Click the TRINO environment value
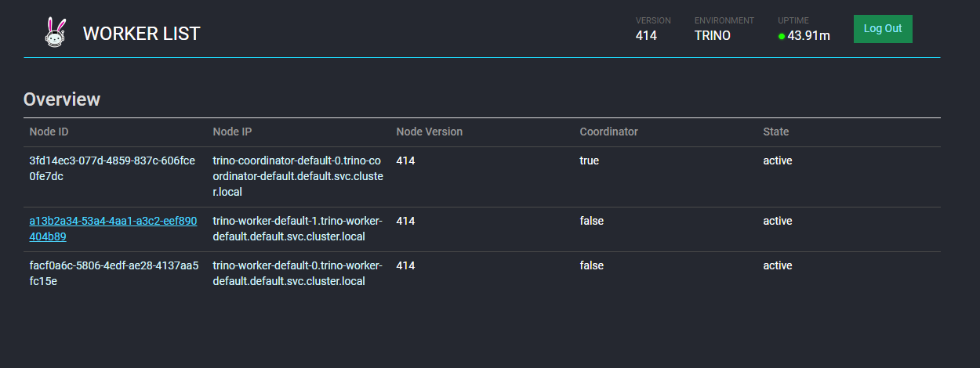This screenshot has height=368, width=980. pyautogui.click(x=713, y=35)
